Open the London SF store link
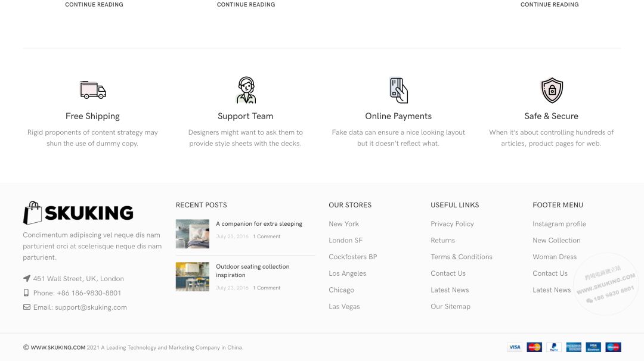 click(x=345, y=241)
